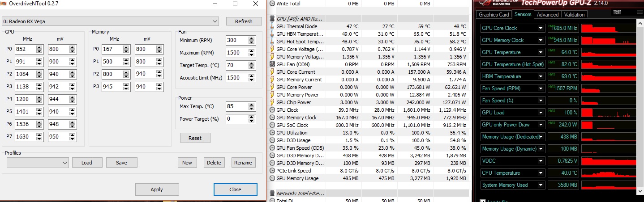
Task: Click the GPU Fan Speed (OD5) row icon
Action: pyautogui.click(x=272, y=148)
